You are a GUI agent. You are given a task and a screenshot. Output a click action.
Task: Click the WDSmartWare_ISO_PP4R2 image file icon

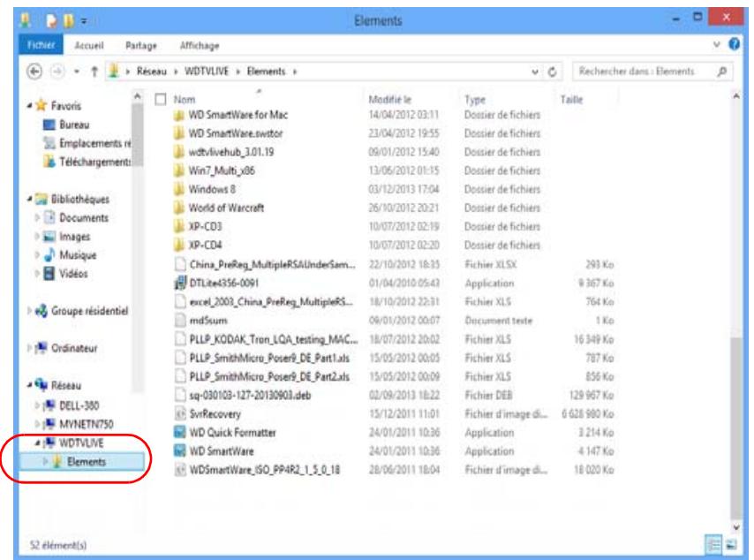pos(180,470)
